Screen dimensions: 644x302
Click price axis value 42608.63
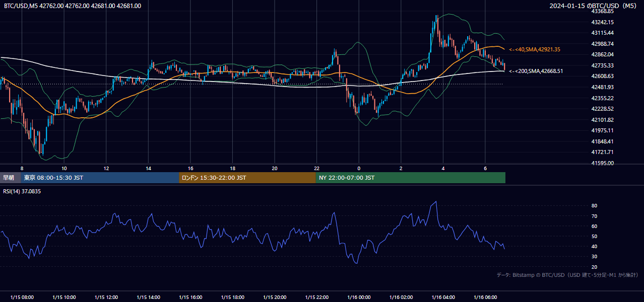pyautogui.click(x=602, y=76)
